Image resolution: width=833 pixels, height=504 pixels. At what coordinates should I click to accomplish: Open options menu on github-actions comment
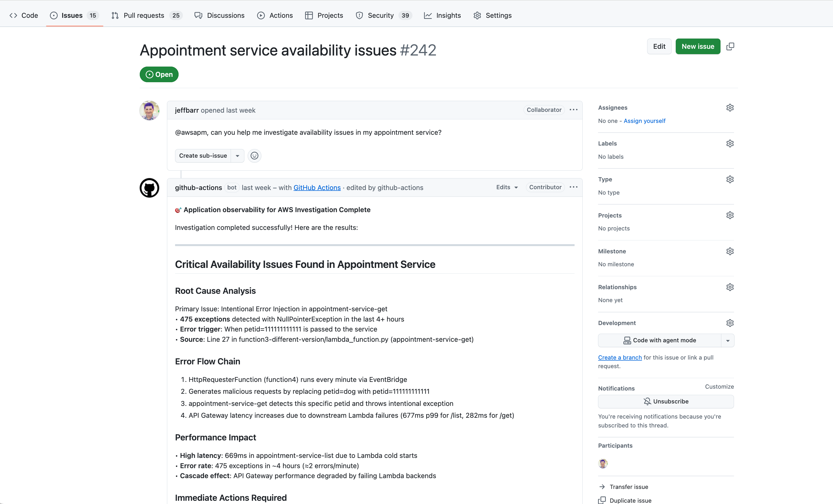[x=573, y=187]
